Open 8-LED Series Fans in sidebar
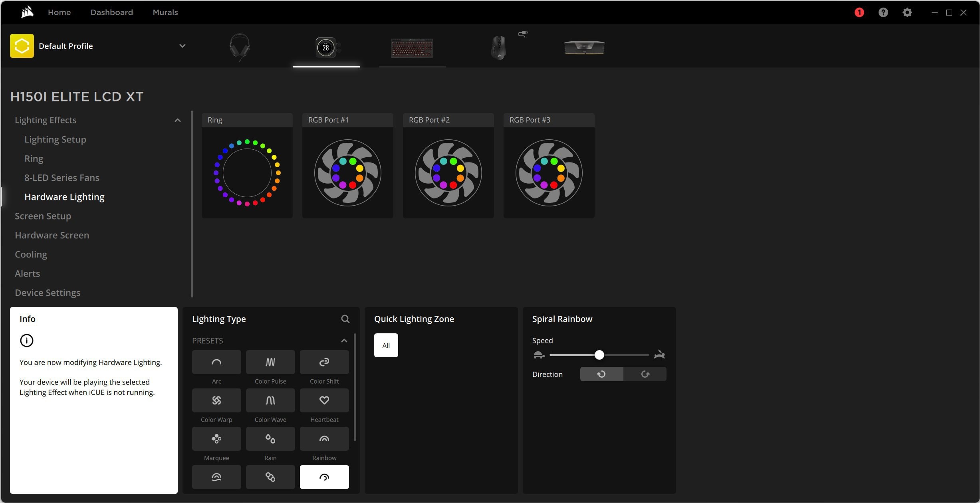980x503 pixels. pos(62,178)
